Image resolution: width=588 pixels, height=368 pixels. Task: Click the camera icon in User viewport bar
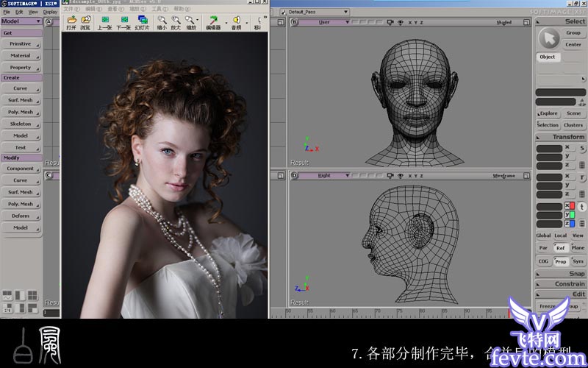coord(390,23)
